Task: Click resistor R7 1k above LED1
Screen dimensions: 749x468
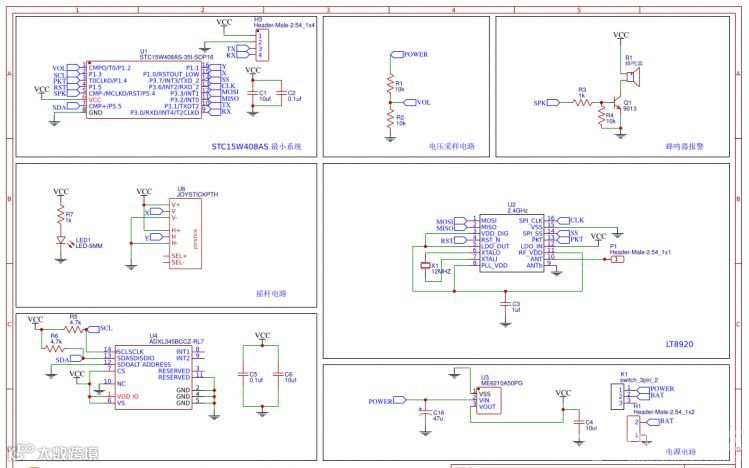Action: 61,216
